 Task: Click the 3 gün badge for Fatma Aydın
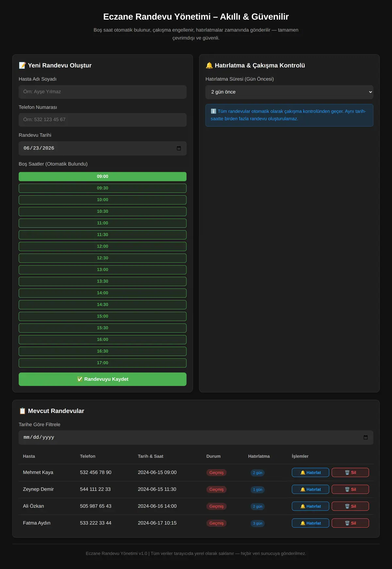pos(258,524)
